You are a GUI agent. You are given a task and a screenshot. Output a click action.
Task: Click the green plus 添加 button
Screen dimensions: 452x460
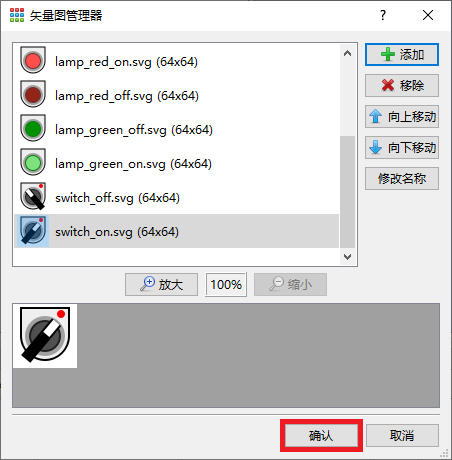click(402, 55)
